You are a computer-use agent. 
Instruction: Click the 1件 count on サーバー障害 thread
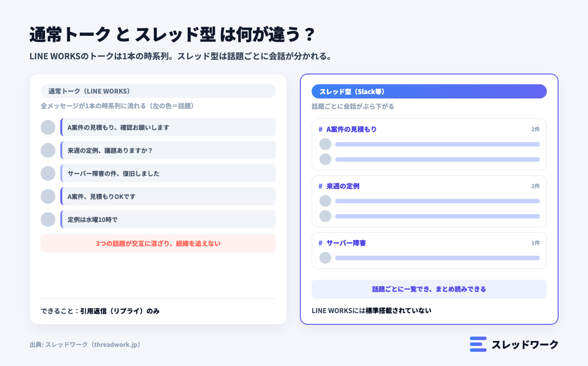[x=535, y=244]
